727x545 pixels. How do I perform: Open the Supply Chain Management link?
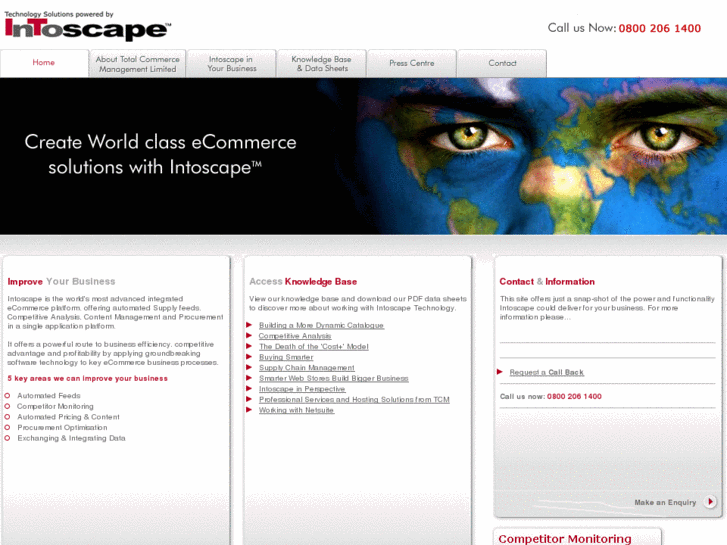(x=306, y=368)
